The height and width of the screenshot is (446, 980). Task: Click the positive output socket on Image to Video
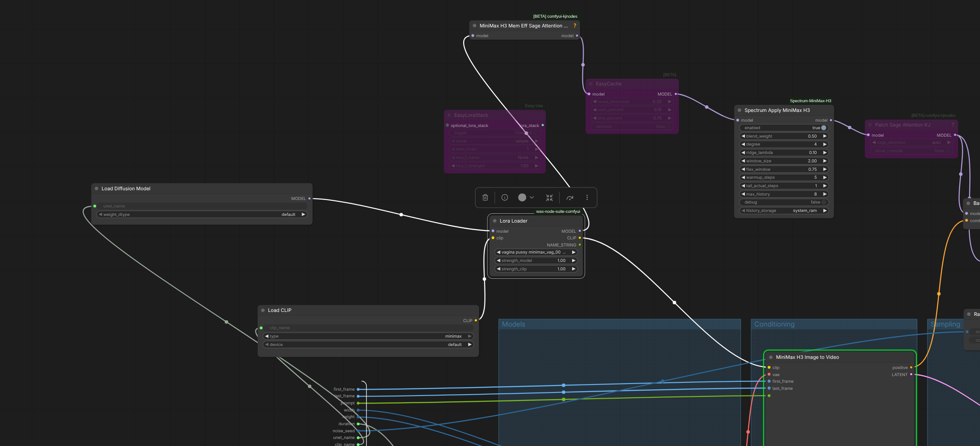(911, 367)
